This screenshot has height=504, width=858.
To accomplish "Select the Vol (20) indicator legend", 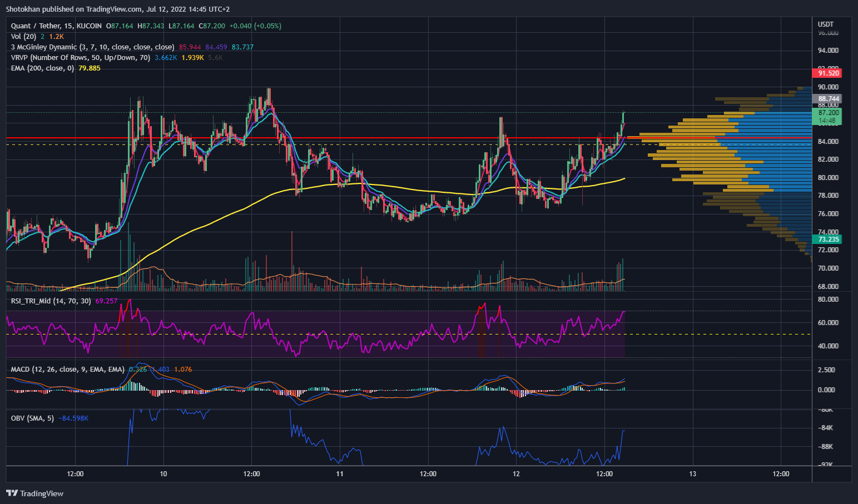I will click(x=23, y=37).
